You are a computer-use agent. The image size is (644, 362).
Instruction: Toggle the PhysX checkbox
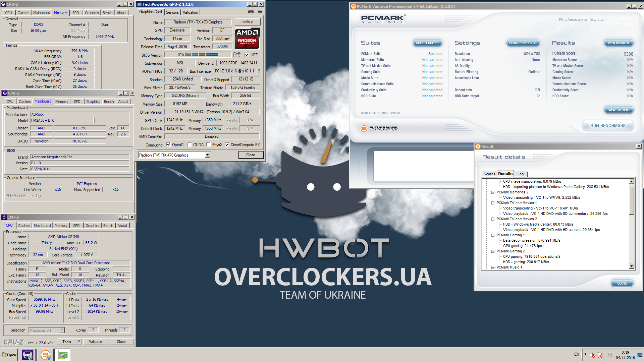208,145
